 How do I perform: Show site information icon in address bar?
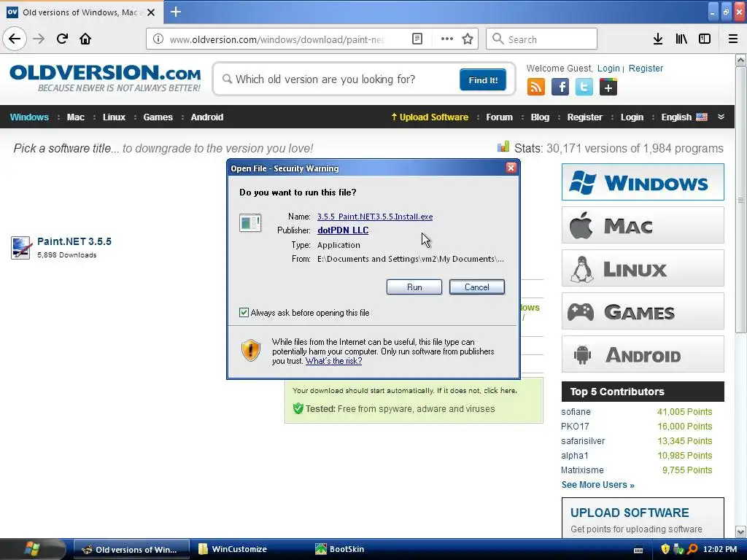pyautogui.click(x=158, y=39)
